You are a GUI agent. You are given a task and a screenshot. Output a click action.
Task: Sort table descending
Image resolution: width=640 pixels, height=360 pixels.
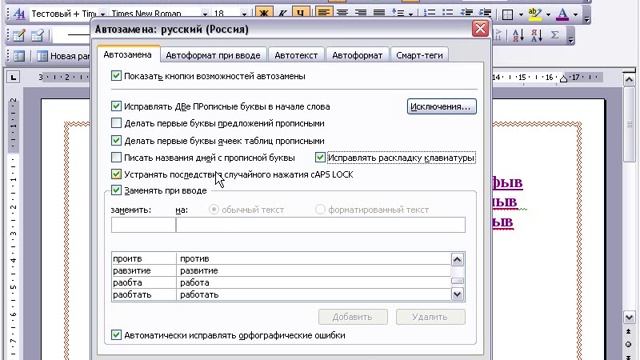point(536,36)
